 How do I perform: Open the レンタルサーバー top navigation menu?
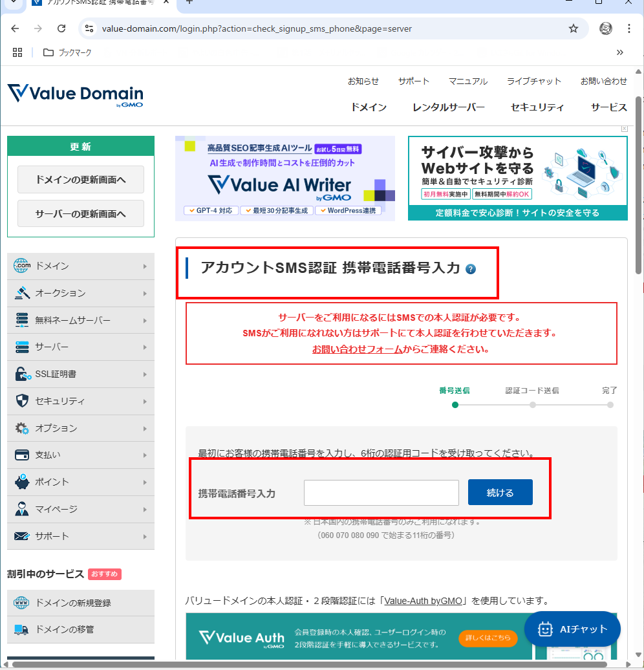pyautogui.click(x=449, y=107)
